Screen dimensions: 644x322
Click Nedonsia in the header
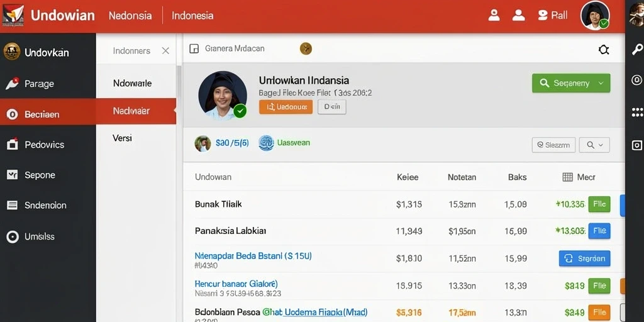130,16
